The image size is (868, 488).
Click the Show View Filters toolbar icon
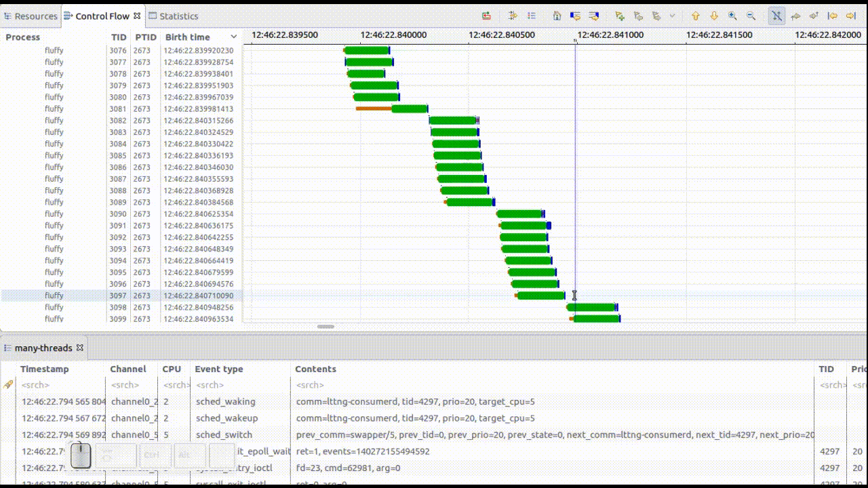[x=513, y=16]
